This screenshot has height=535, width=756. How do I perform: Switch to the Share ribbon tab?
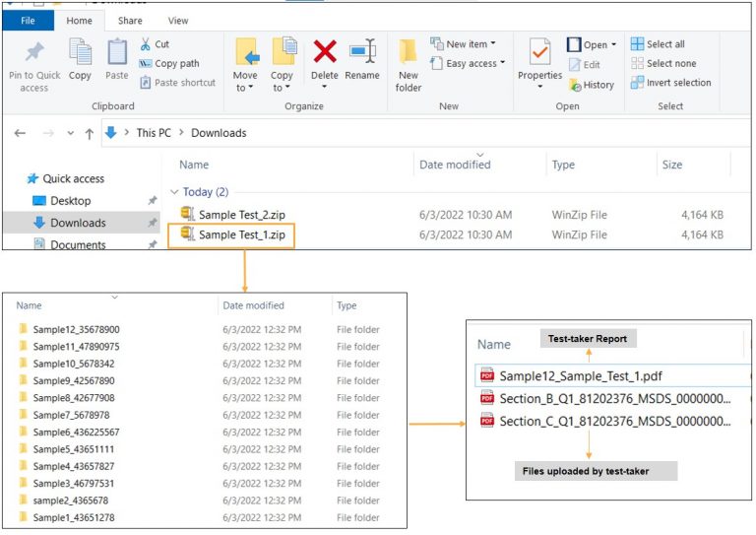tap(129, 21)
